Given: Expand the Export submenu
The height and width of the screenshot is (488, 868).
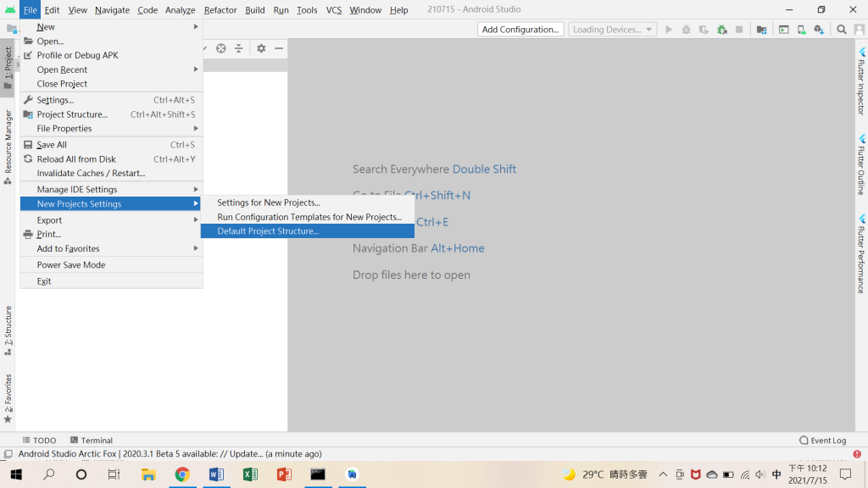Looking at the screenshot, I should (x=111, y=220).
